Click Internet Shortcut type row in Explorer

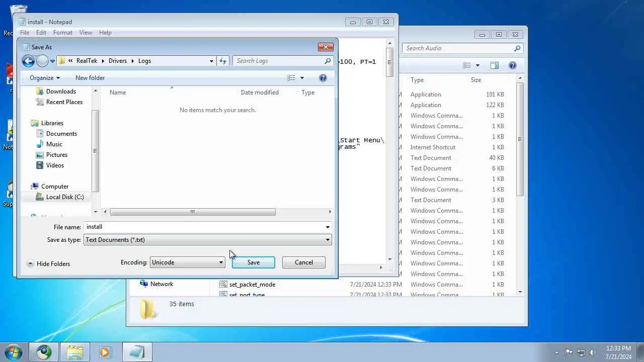pos(433,147)
